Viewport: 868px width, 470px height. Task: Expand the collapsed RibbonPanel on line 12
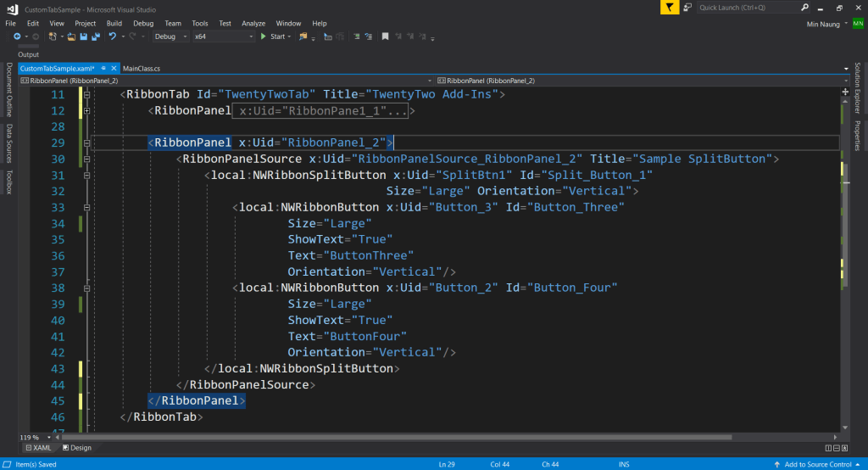point(86,111)
